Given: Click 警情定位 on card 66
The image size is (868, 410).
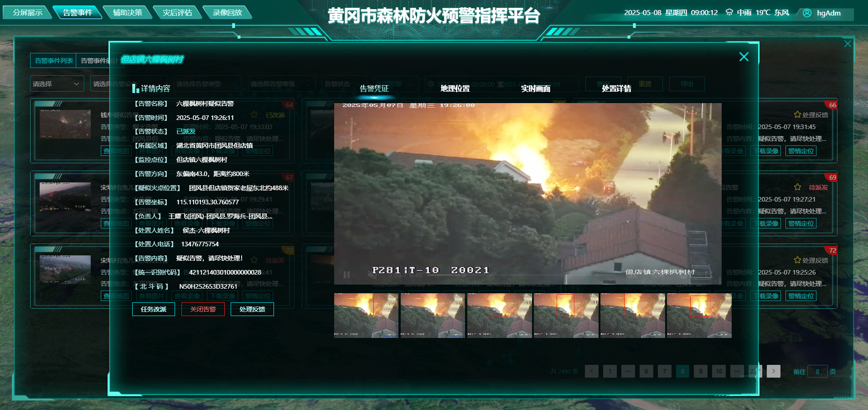Looking at the screenshot, I should click(801, 151).
